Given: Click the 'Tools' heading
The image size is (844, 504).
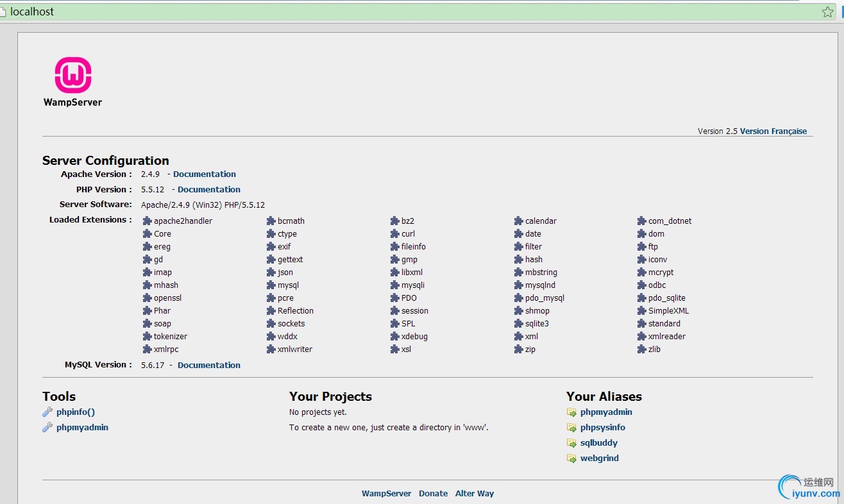Looking at the screenshot, I should point(59,397).
